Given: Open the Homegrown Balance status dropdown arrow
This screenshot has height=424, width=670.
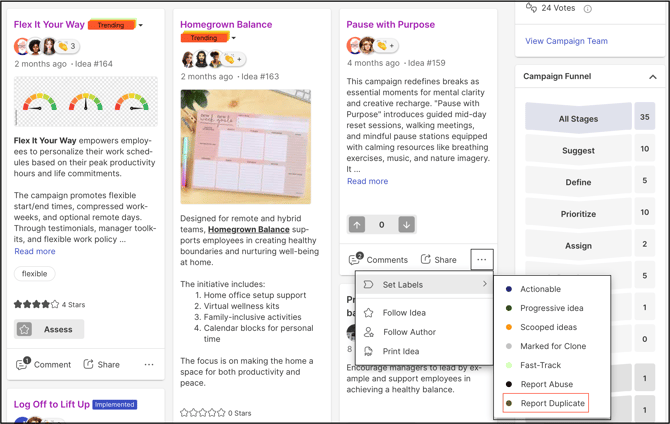Looking at the screenshot, I should pyautogui.click(x=233, y=38).
